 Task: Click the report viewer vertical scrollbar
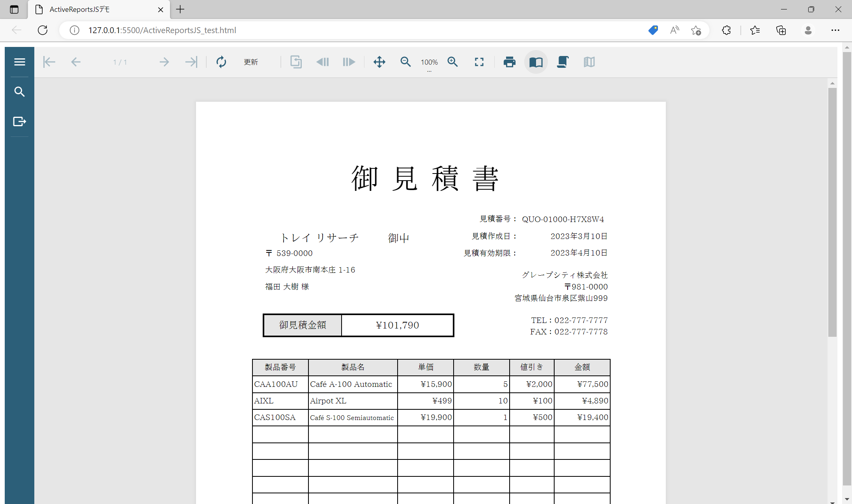pyautogui.click(x=832, y=212)
